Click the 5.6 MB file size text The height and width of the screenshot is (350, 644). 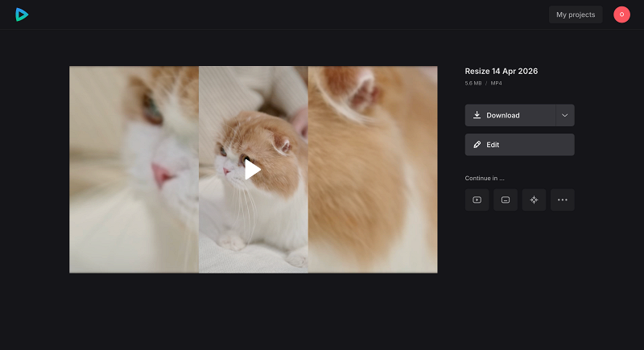pyautogui.click(x=473, y=84)
